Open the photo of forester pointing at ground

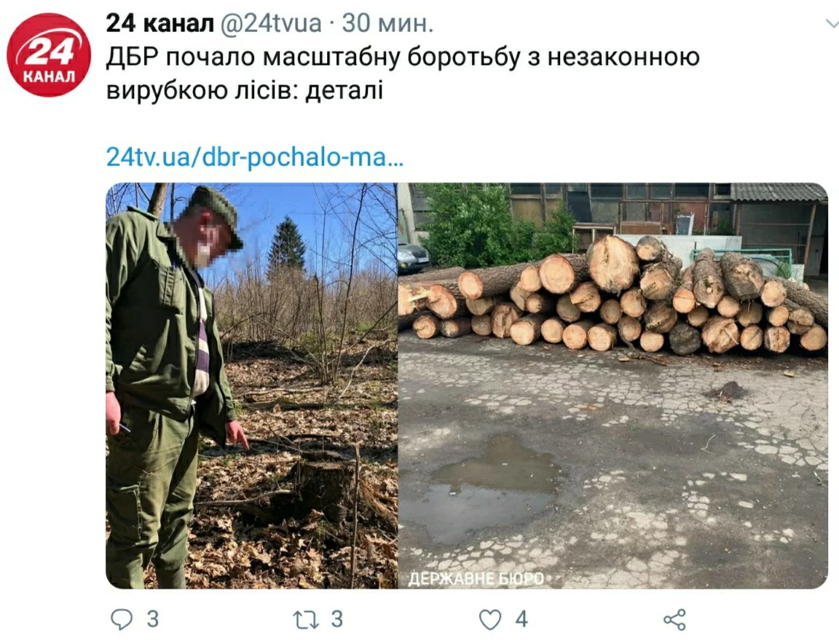[x=251, y=386]
